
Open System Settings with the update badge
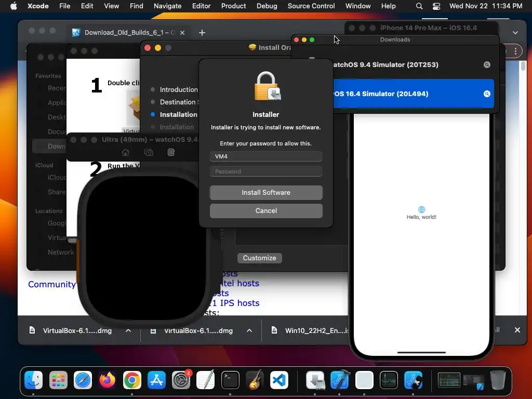pyautogui.click(x=181, y=380)
